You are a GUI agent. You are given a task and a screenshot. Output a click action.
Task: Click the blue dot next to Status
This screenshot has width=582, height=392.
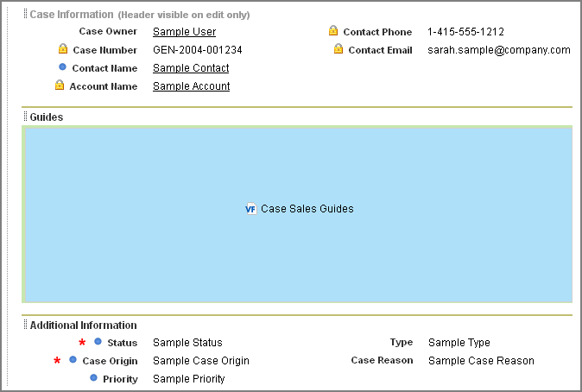click(x=98, y=341)
